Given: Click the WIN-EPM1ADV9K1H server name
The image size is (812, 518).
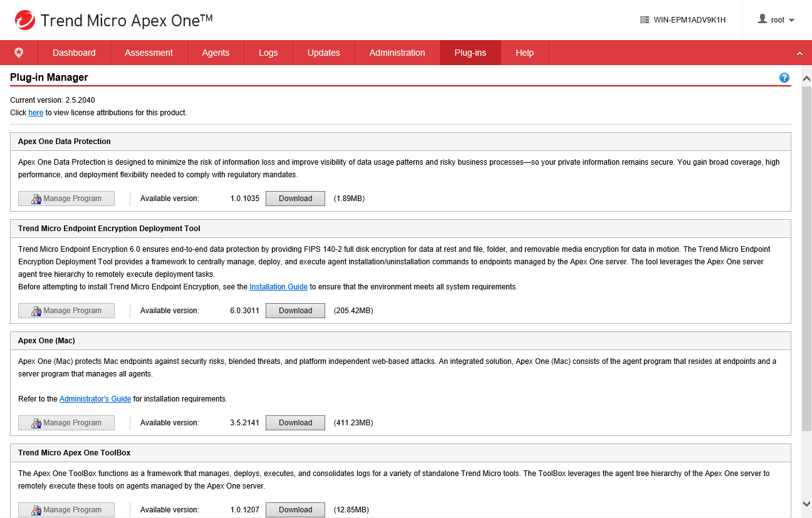Looking at the screenshot, I should [x=689, y=20].
